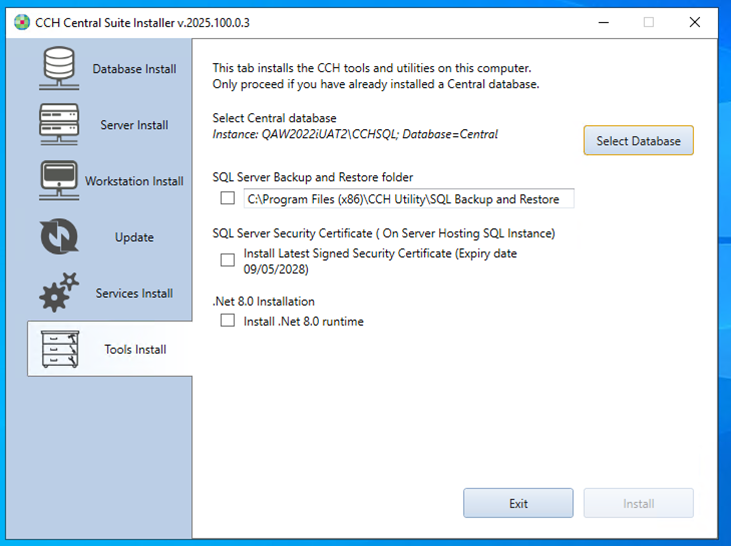Click the 'SQL Server Security Certificate' heading
Screen dimensions: 731x546
[x=384, y=233]
